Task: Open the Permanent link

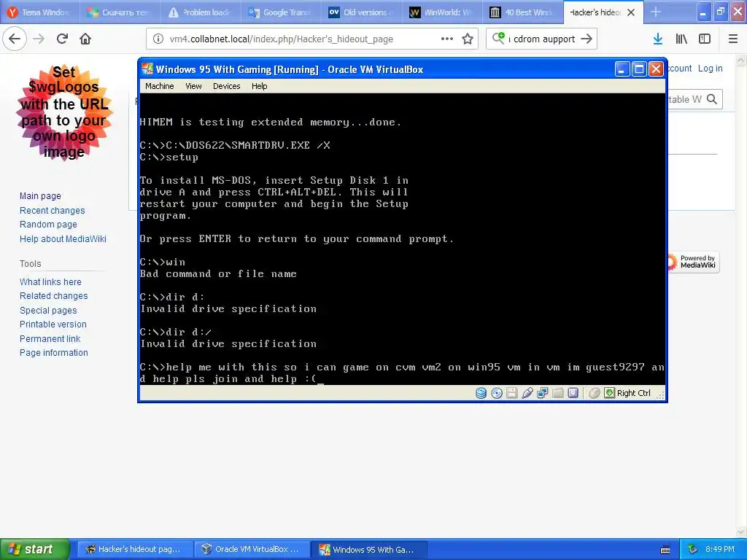Action: 50,339
